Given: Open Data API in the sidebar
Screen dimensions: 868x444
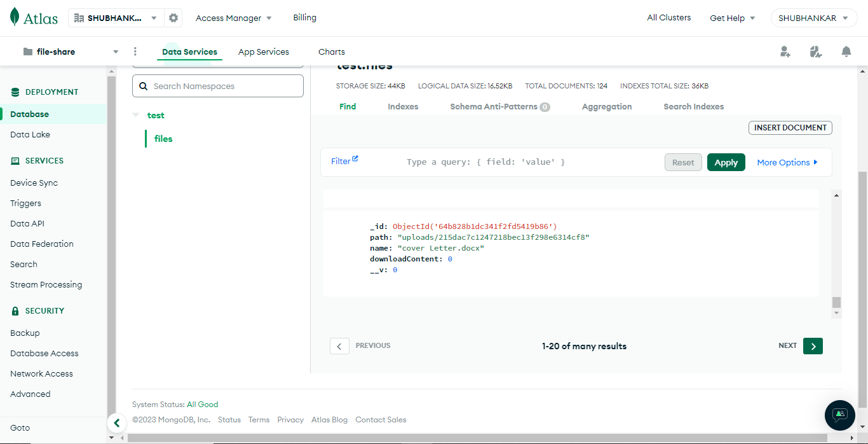Looking at the screenshot, I should (27, 224).
